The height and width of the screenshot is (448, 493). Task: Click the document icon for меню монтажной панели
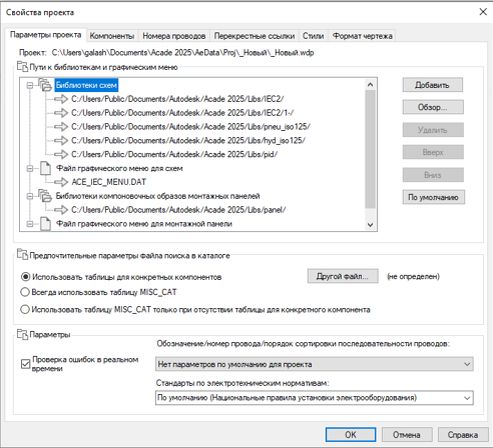click(x=46, y=224)
